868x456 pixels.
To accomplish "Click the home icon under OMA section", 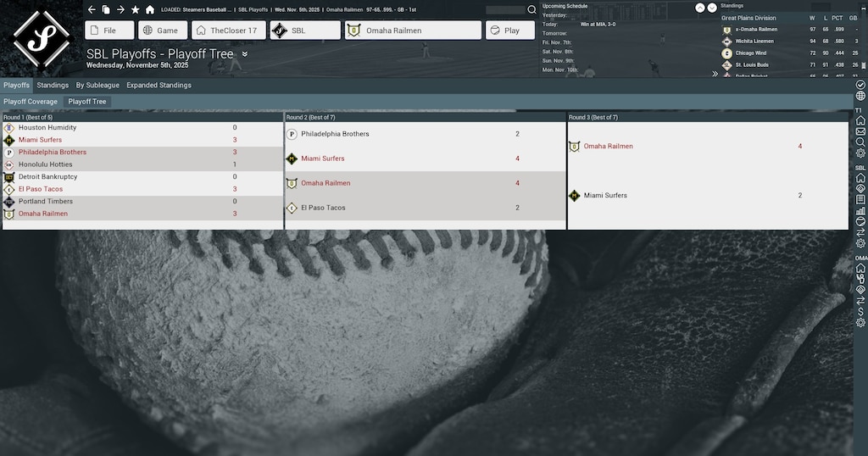I will point(860,269).
